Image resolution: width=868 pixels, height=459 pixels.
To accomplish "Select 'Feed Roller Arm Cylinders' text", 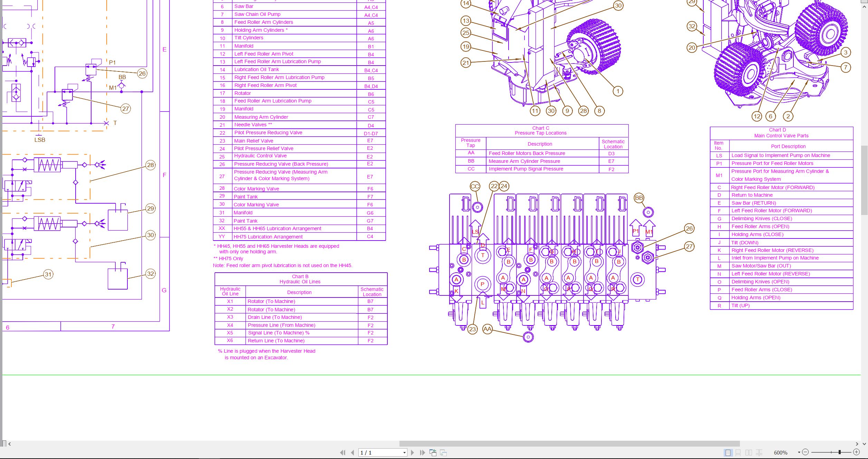I will coord(263,22).
